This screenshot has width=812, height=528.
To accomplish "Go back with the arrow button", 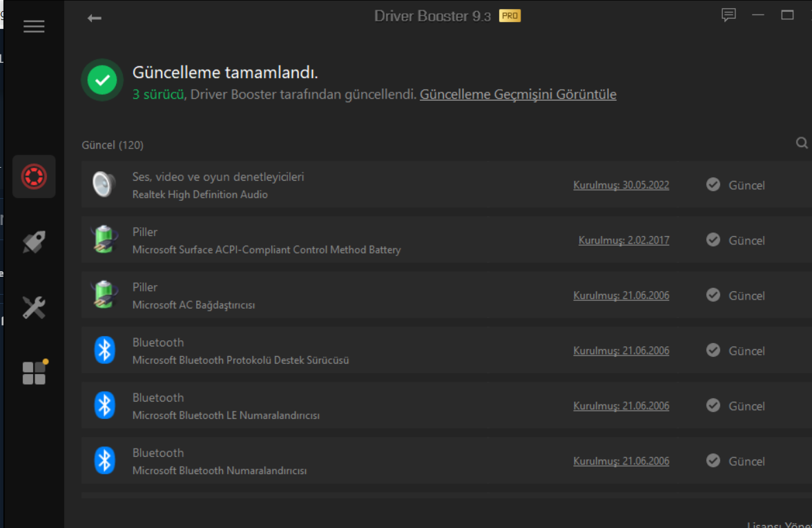I will (94, 18).
